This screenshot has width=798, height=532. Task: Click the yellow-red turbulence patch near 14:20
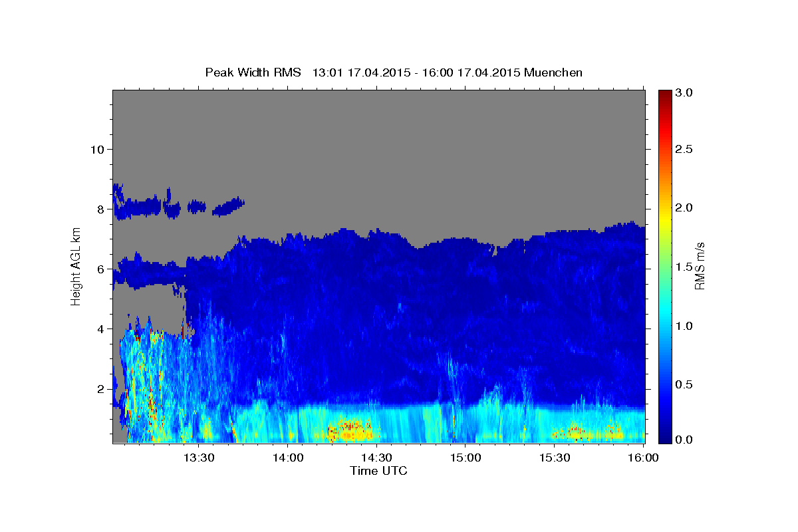point(350,430)
